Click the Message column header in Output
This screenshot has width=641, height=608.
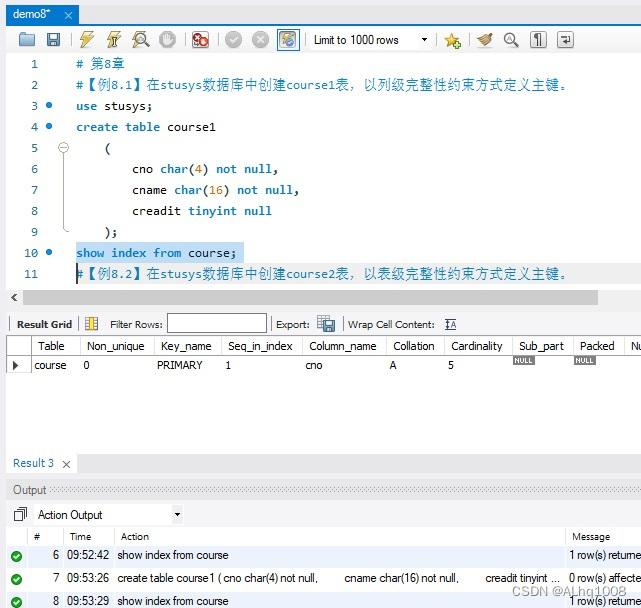[x=591, y=536]
